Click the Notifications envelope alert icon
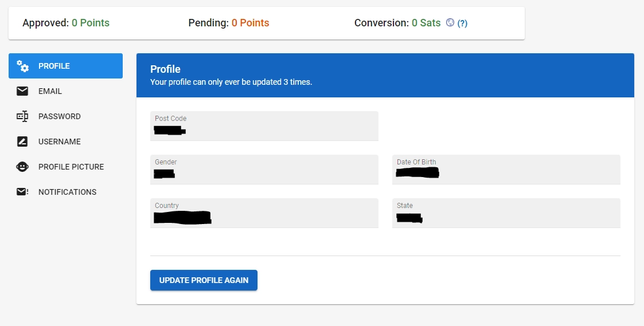The image size is (644, 326). coord(22,192)
